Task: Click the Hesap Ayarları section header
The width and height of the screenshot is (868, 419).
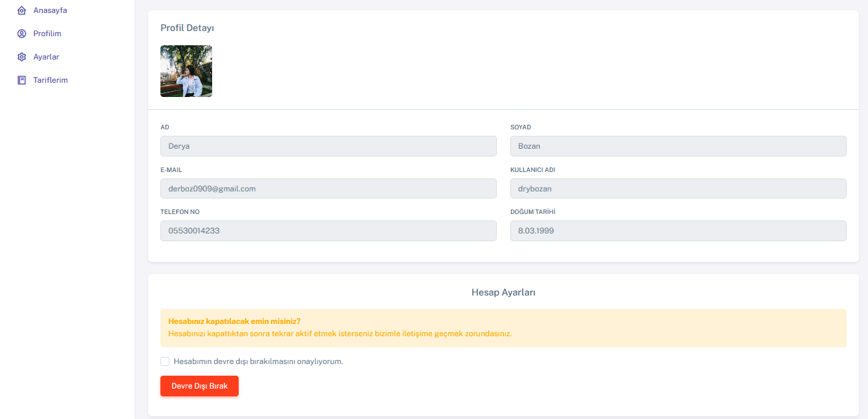Action: 504,292
